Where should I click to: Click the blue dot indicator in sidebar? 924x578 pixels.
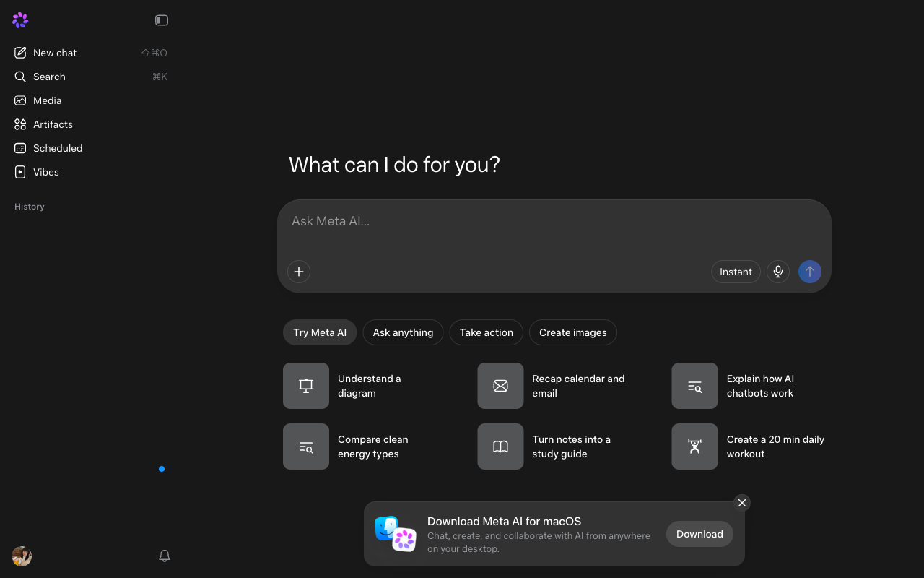pyautogui.click(x=162, y=469)
